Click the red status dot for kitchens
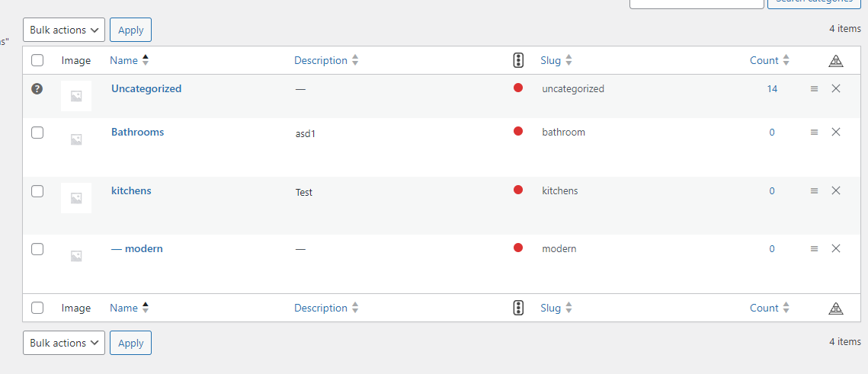Image resolution: width=868 pixels, height=374 pixels. (x=518, y=190)
